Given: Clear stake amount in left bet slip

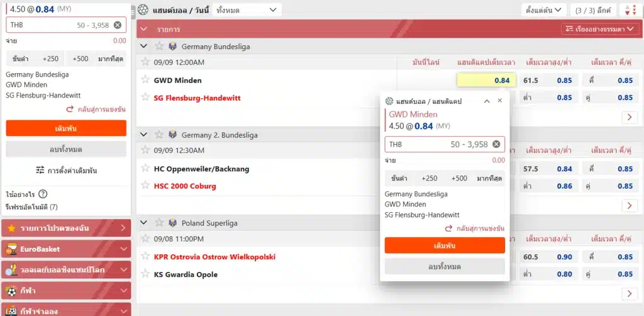Looking at the screenshot, I should click(118, 25).
